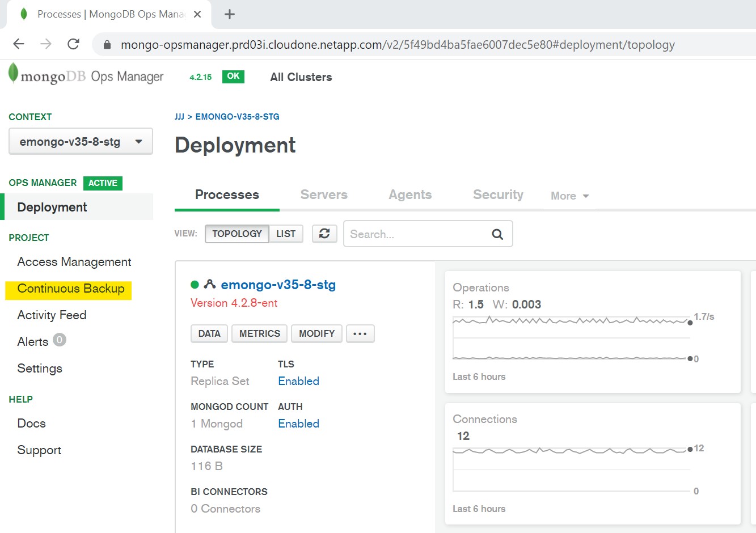Click the Search input field

pos(417,234)
